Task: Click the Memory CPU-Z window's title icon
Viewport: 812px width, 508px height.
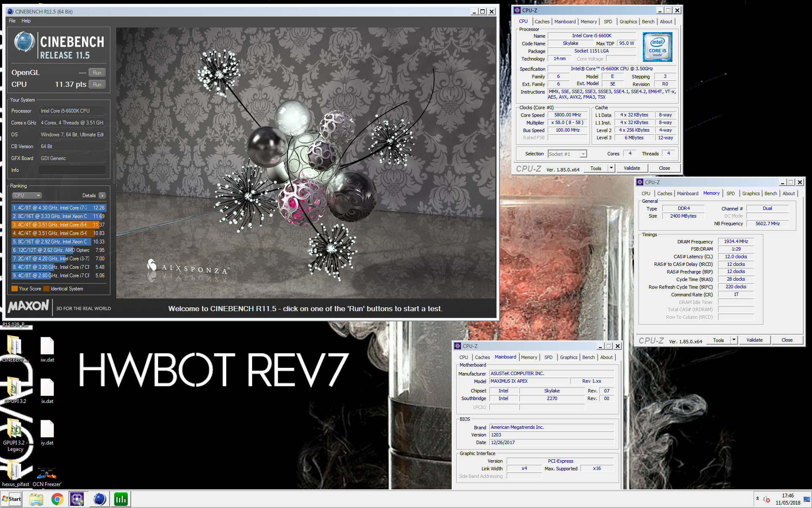Action: [640, 182]
